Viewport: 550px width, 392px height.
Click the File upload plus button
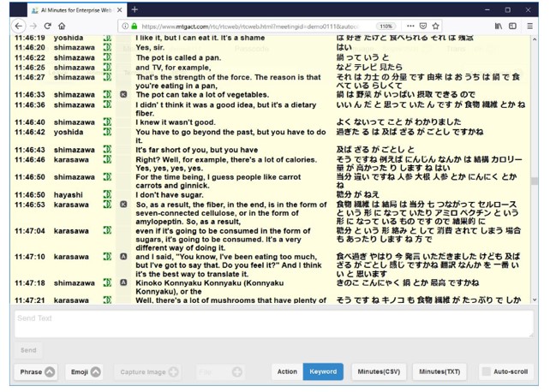(x=237, y=371)
